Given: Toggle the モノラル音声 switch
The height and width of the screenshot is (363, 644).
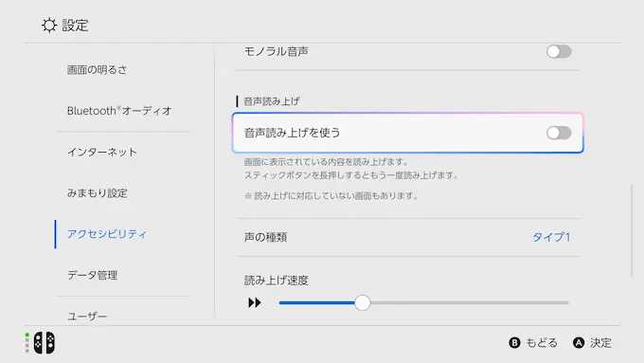Looking at the screenshot, I should point(559,52).
